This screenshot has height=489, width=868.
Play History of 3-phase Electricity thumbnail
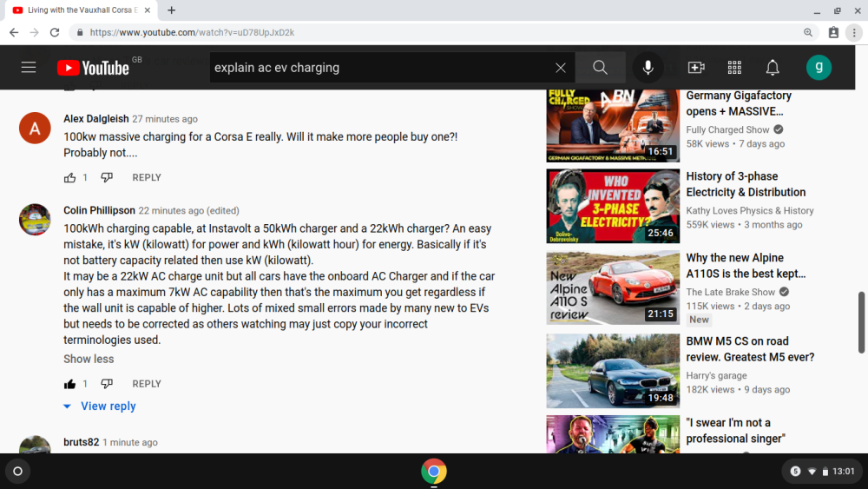point(613,206)
